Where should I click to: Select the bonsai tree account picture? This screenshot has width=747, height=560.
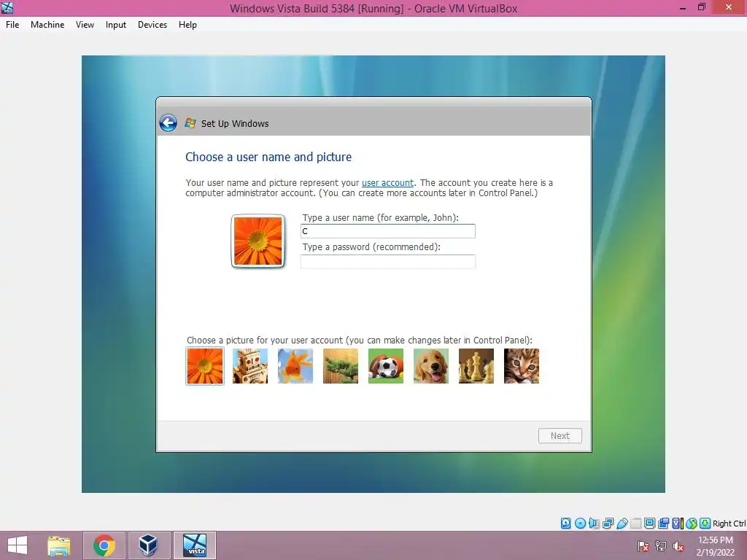click(x=341, y=366)
